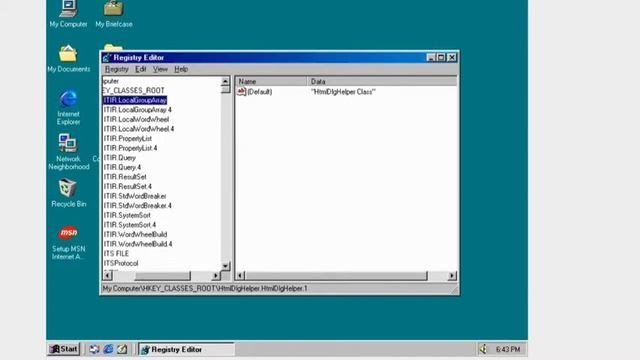Click tree pane horizontal scrollbar thumb

click(x=162, y=276)
